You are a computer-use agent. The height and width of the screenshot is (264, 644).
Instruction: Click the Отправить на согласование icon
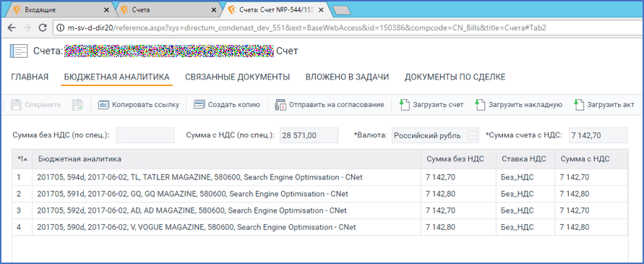coord(280,105)
